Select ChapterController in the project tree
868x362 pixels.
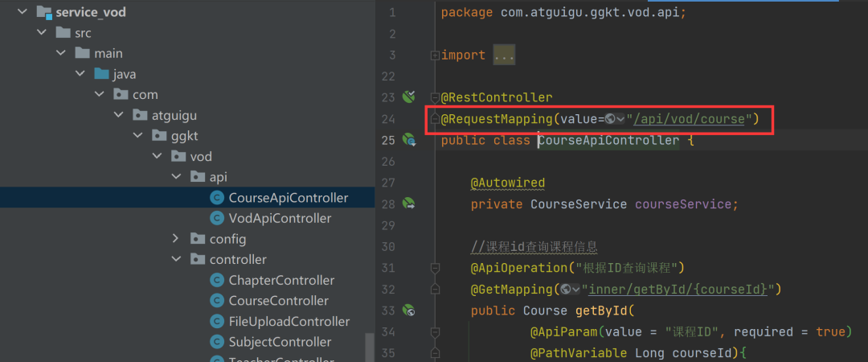tap(281, 280)
